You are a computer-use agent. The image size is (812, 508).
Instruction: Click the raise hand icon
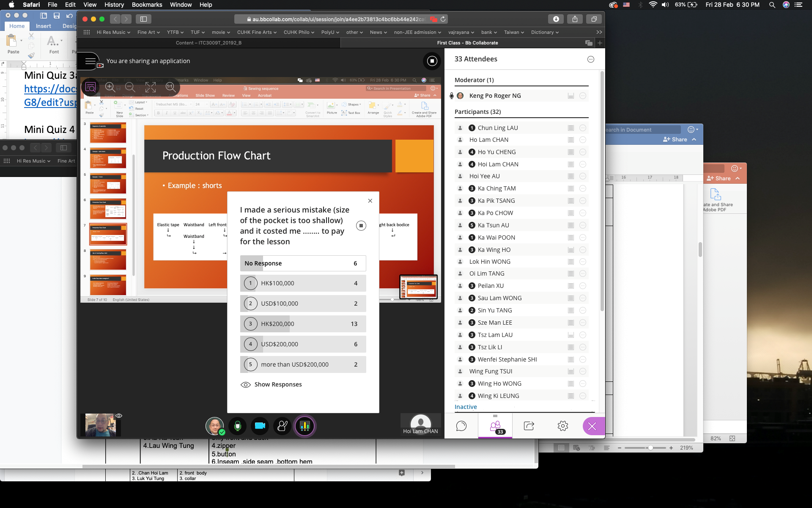[x=282, y=426]
